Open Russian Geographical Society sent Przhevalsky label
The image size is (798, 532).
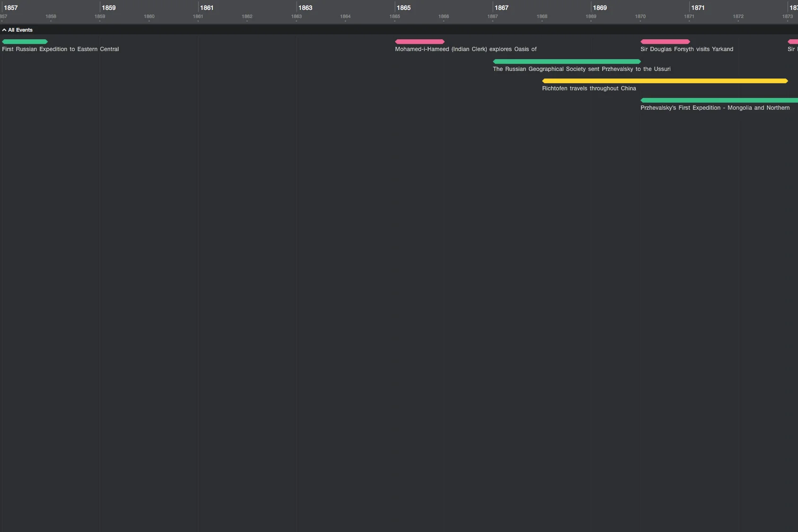[582, 69]
